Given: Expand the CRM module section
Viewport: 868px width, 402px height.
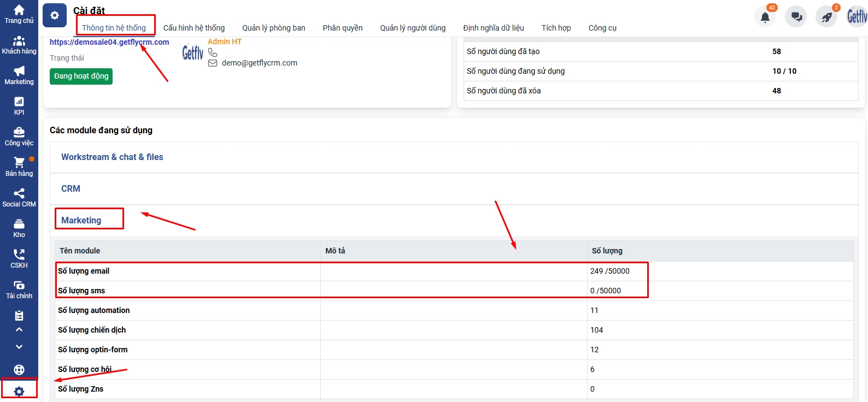Looking at the screenshot, I should coord(71,189).
